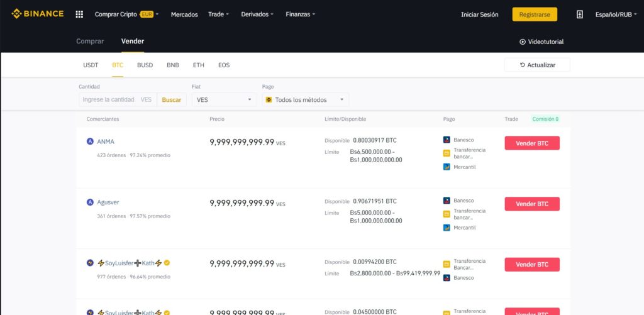Select the BUSD crypto tab
644x315 pixels.
tap(145, 65)
